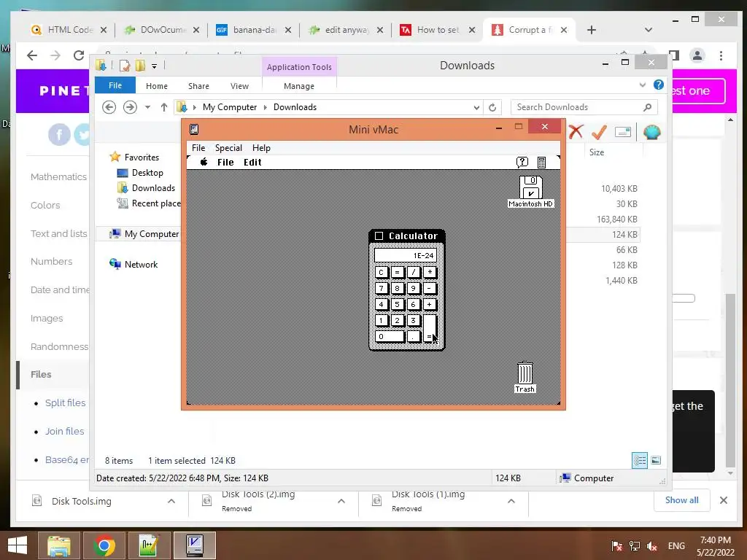Switch to View ribbon tab in Downloads
The height and width of the screenshot is (560, 747).
tap(239, 86)
